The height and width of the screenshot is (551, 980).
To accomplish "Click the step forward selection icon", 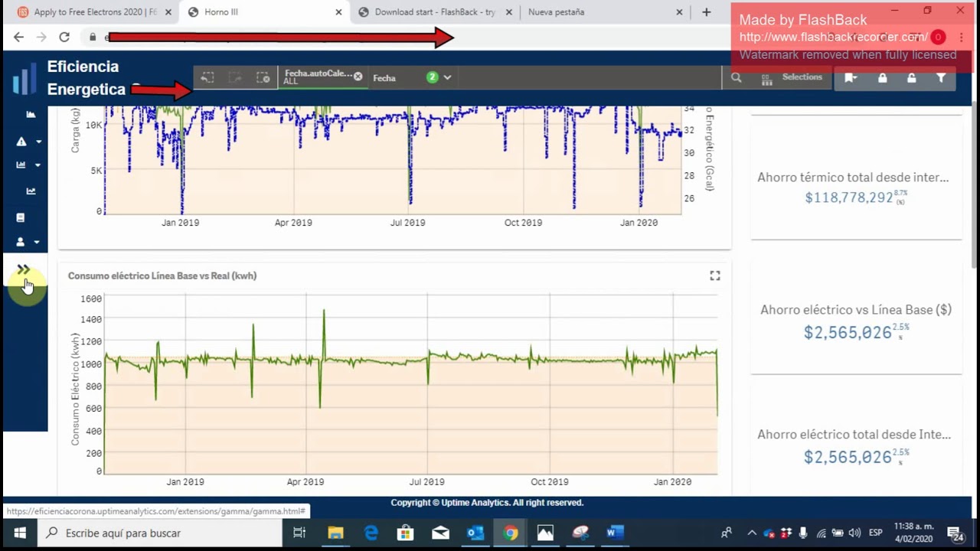I will [x=235, y=77].
